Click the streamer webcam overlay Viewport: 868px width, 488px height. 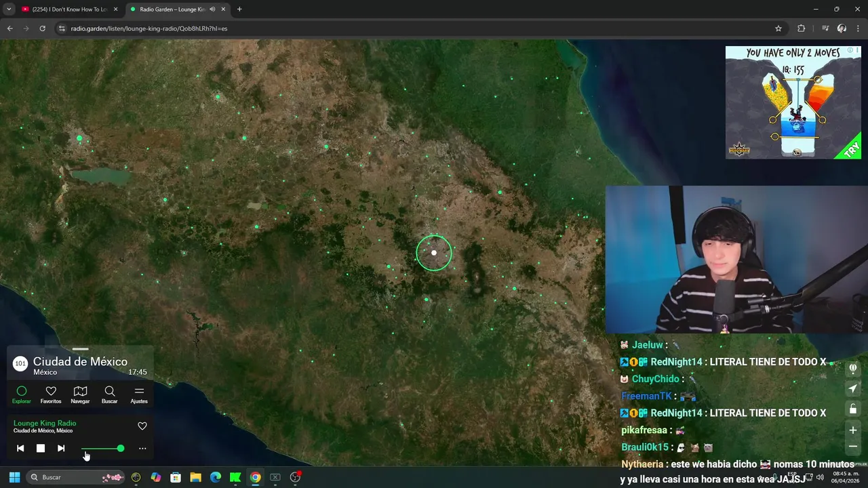[x=736, y=260]
